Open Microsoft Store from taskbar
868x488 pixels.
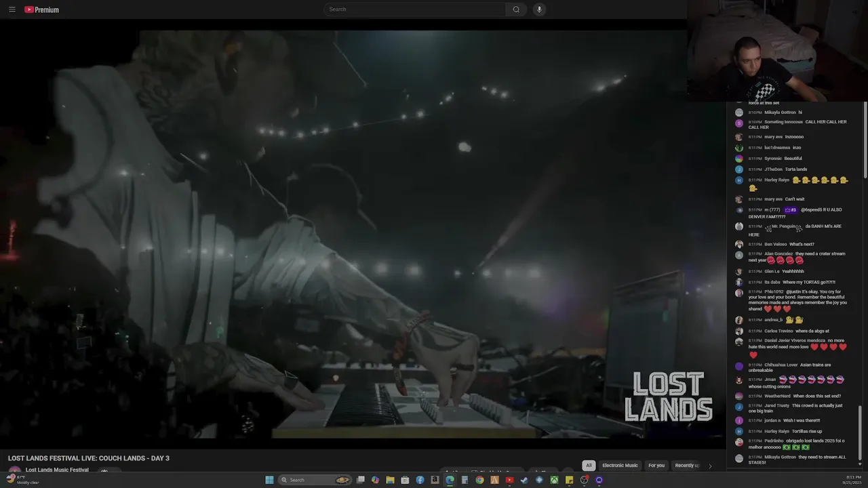click(x=405, y=480)
